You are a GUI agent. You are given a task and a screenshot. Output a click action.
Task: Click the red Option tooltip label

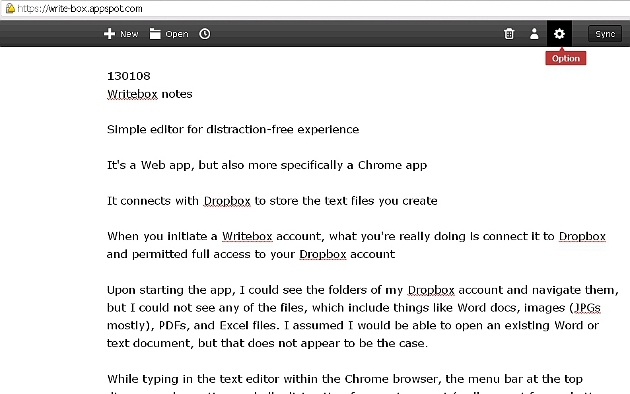pyautogui.click(x=565, y=58)
